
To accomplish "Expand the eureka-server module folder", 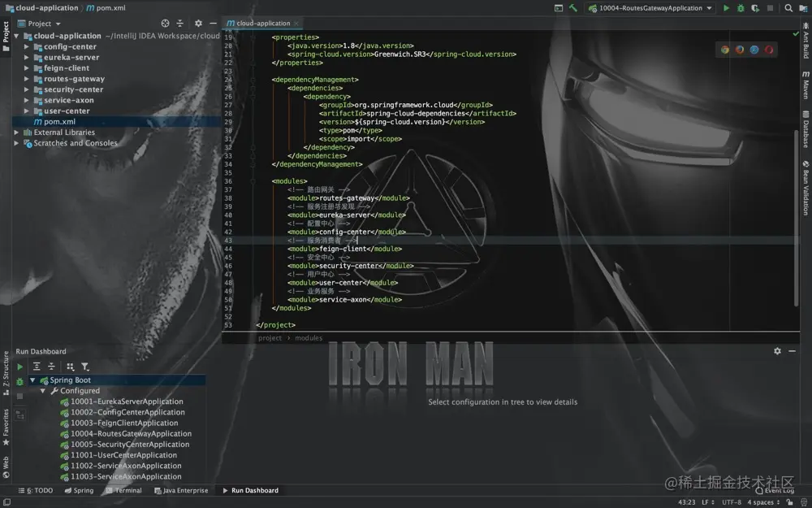I will click(x=27, y=57).
